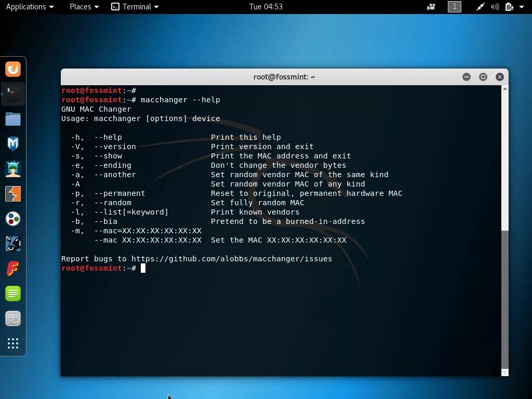
Task: Click the '--permanent' option text
Action: click(x=120, y=193)
